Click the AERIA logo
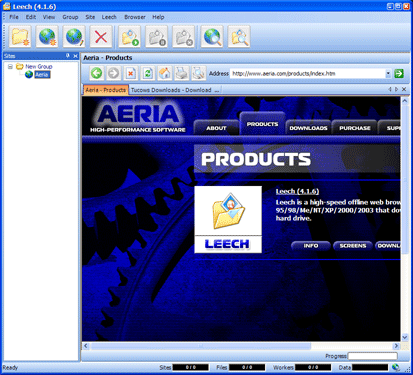The height and width of the screenshot is (375, 413). click(138, 117)
